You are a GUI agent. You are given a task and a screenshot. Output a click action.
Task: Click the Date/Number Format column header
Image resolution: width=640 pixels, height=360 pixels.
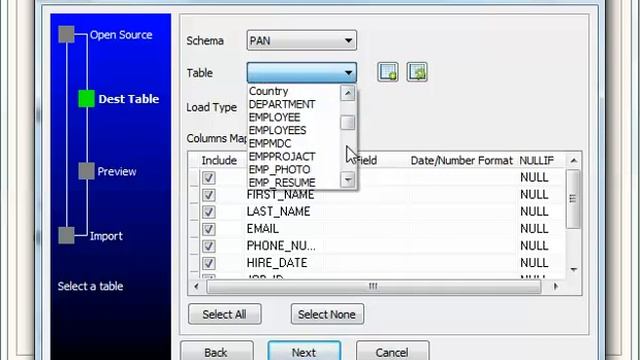[461, 160]
